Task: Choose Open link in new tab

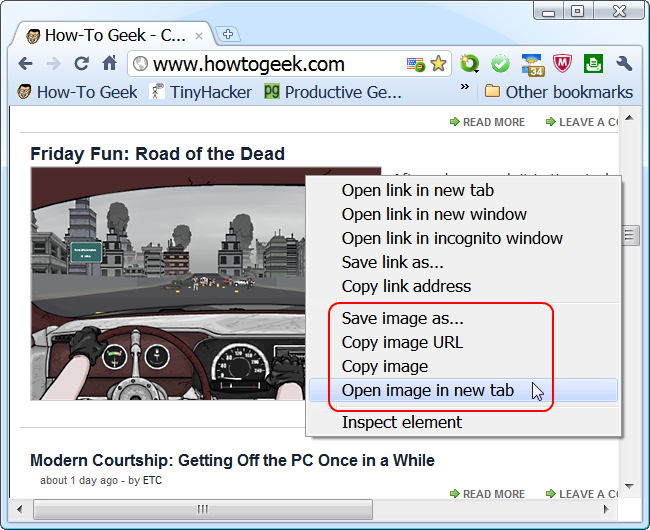Action: (x=463, y=191)
